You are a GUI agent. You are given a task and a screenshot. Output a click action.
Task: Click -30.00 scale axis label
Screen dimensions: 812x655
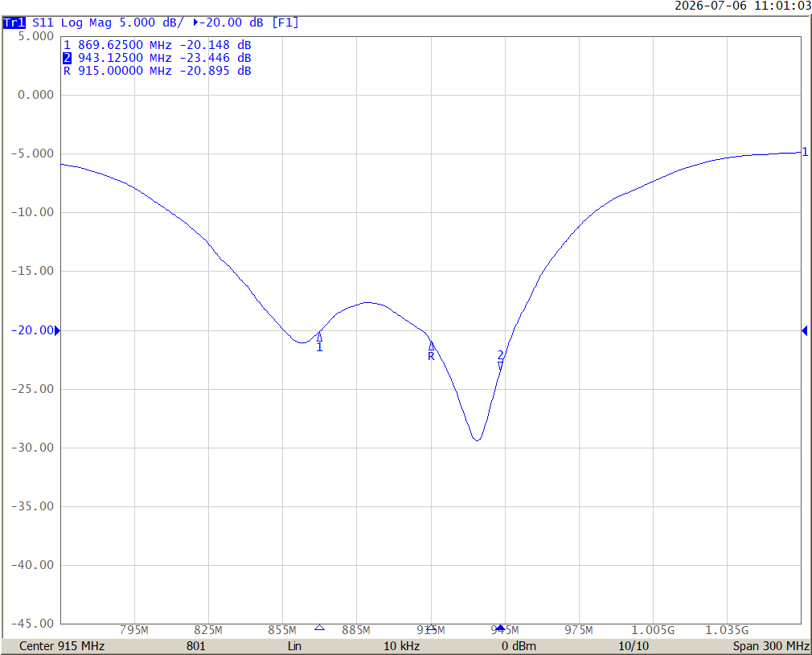pyautogui.click(x=33, y=448)
